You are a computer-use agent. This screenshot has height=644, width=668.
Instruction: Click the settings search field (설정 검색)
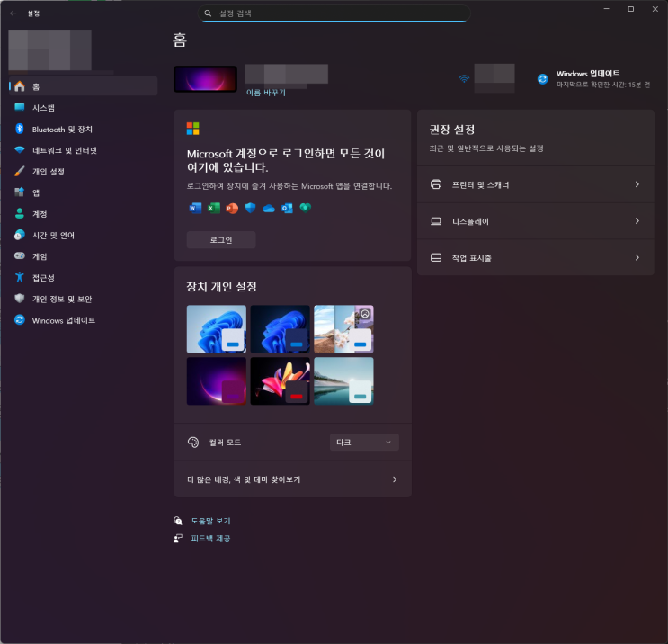[x=334, y=13]
